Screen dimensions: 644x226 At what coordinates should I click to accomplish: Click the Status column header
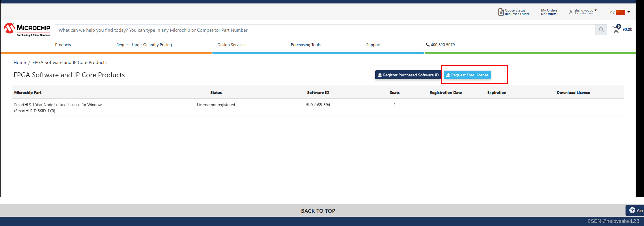[216, 93]
